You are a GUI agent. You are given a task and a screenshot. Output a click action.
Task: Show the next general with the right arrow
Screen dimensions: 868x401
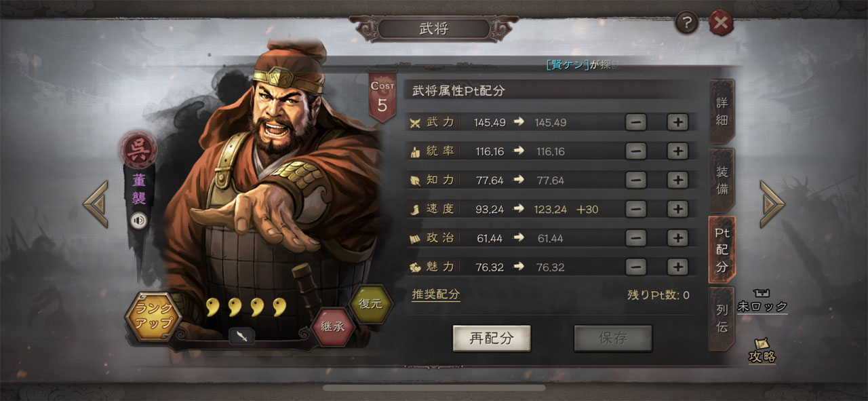[772, 204]
